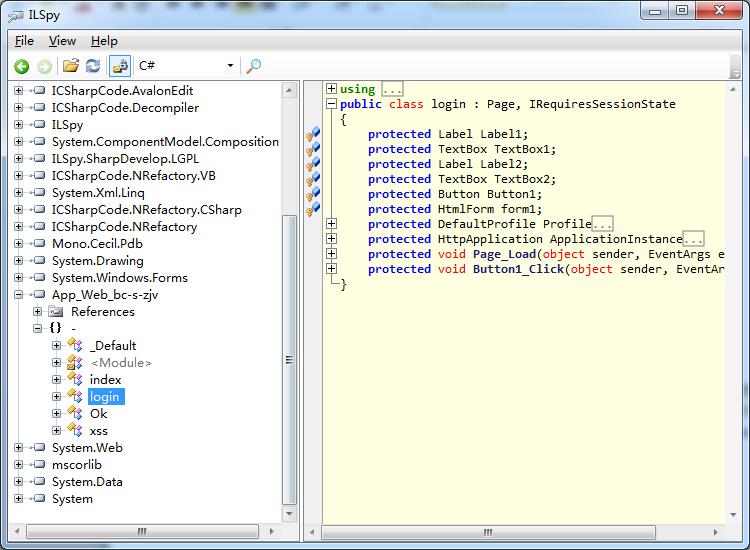Click the magnifier Search icon

click(254, 66)
